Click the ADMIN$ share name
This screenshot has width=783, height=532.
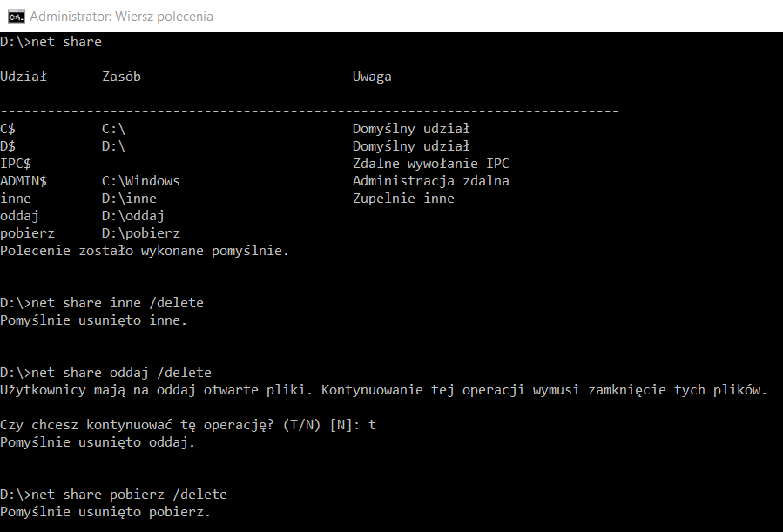click(x=24, y=181)
